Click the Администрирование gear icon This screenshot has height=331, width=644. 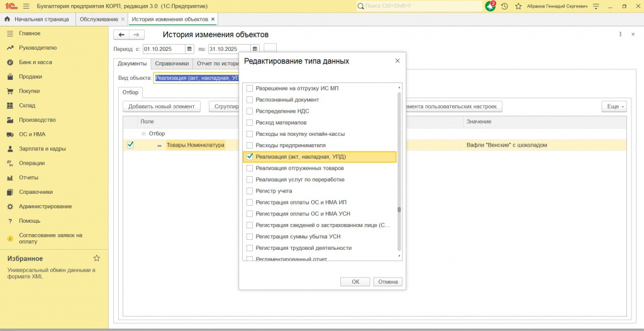10,206
